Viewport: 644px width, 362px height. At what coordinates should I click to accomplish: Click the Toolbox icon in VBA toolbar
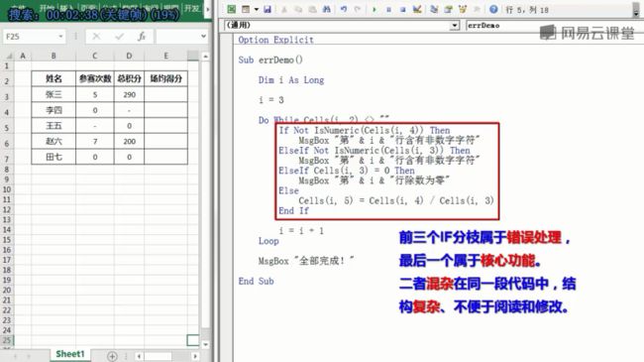[x=477, y=9]
